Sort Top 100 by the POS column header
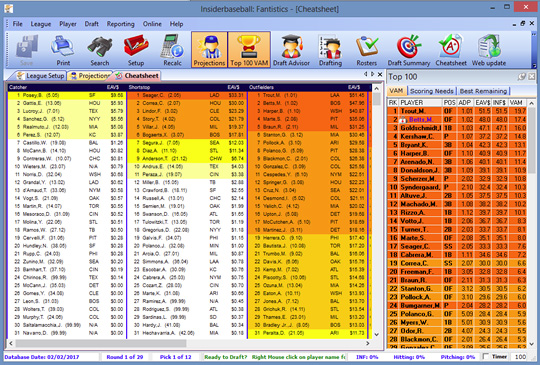This screenshot has width=540, height=365. (449, 103)
